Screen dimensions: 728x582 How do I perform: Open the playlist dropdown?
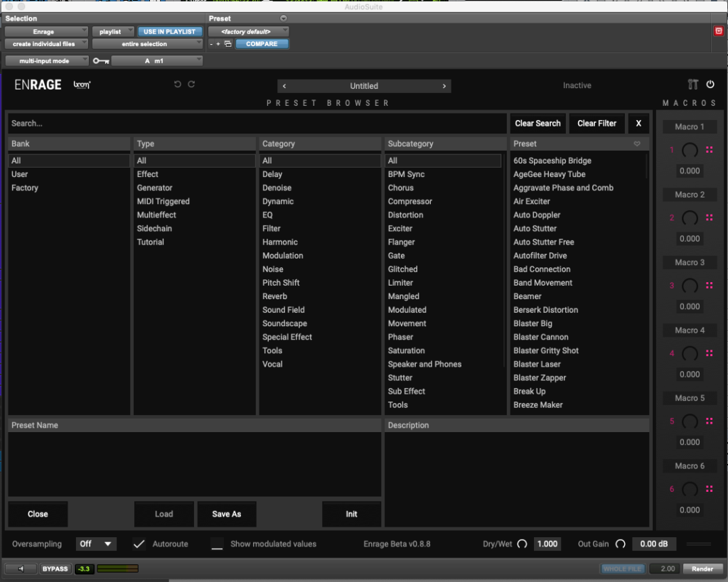pyautogui.click(x=113, y=31)
